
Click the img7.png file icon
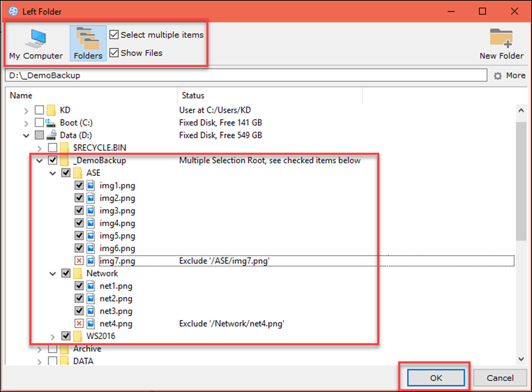[90, 261]
